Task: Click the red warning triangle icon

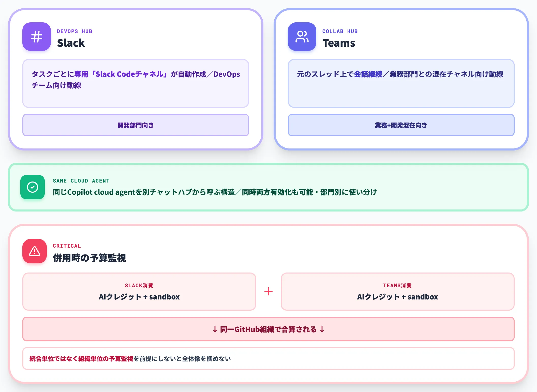Action: coord(35,251)
